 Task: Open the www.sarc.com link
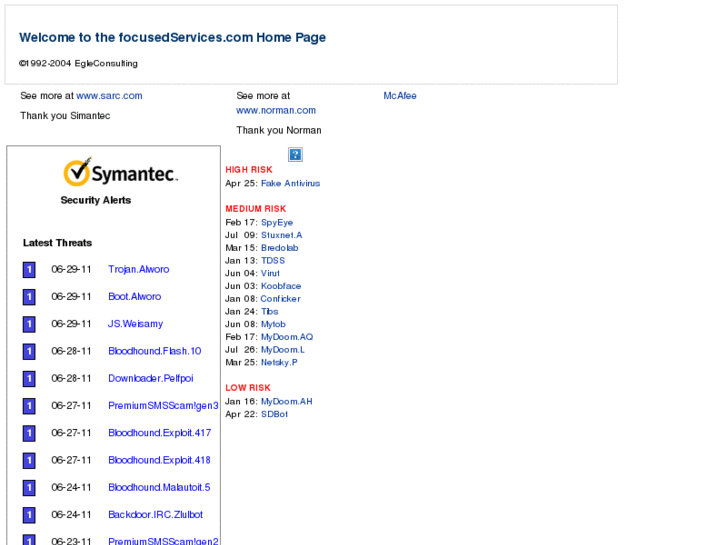coord(109,96)
